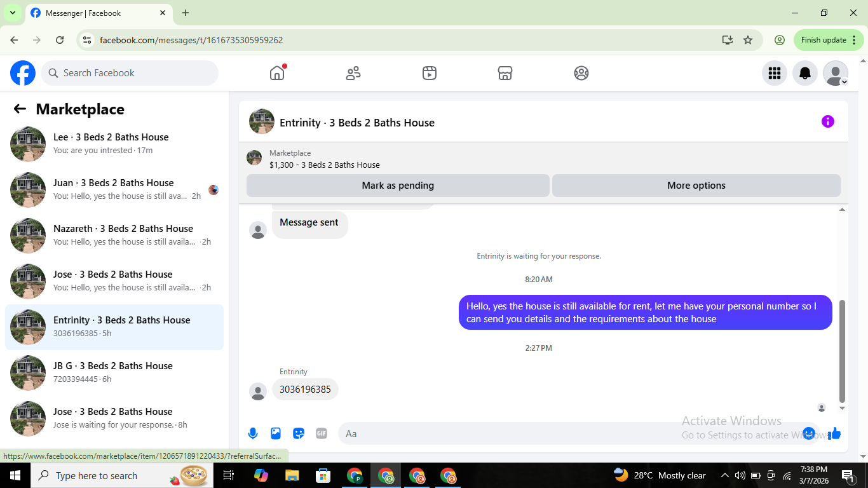The image size is (868, 488).
Task: Open the Marketplace storefront icon
Action: pyautogui.click(x=505, y=73)
